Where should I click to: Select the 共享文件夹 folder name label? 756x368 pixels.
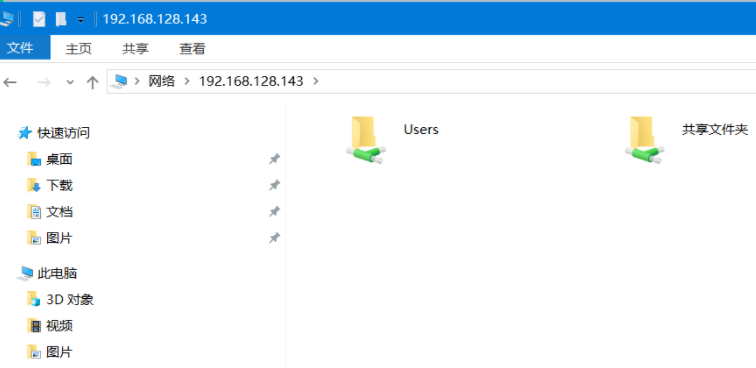point(715,129)
